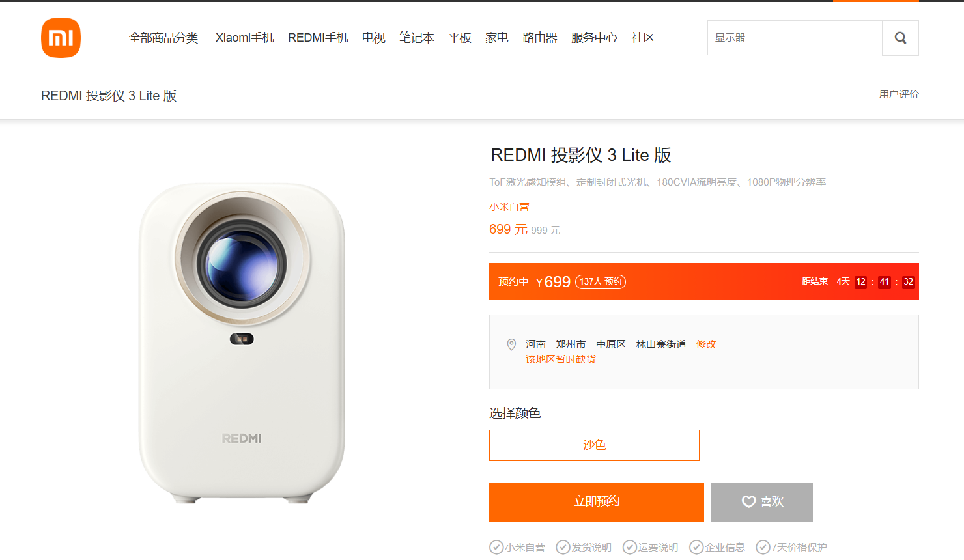
Task: Click 修改 to change delivery address
Action: click(706, 344)
